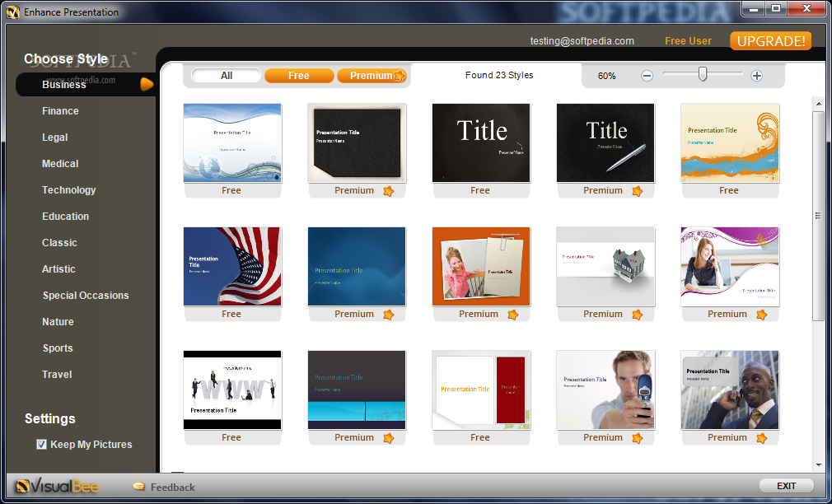Open the Special Occasions category
Screen dimensions: 832x504
[86, 296]
